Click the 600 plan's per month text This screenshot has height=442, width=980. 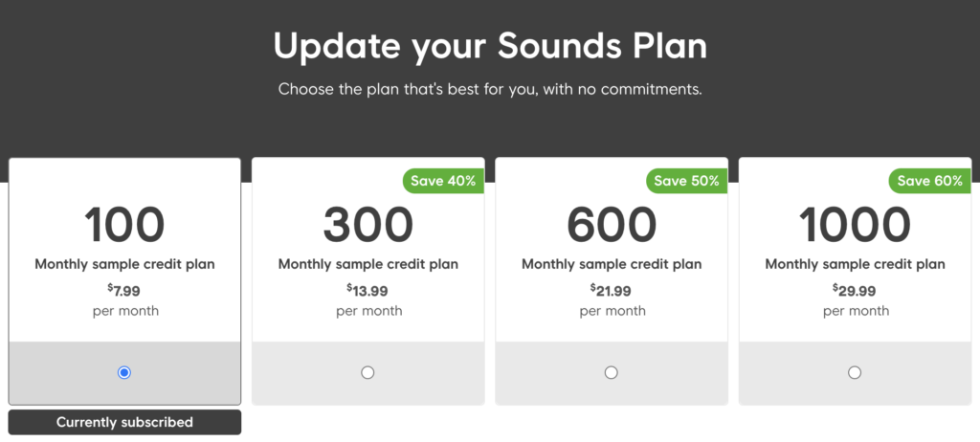tap(612, 311)
